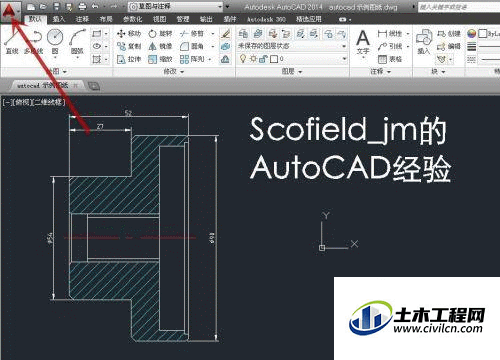
Task: Click the Open file icon in quick access toolbar
Action: pyautogui.click(x=43, y=7)
